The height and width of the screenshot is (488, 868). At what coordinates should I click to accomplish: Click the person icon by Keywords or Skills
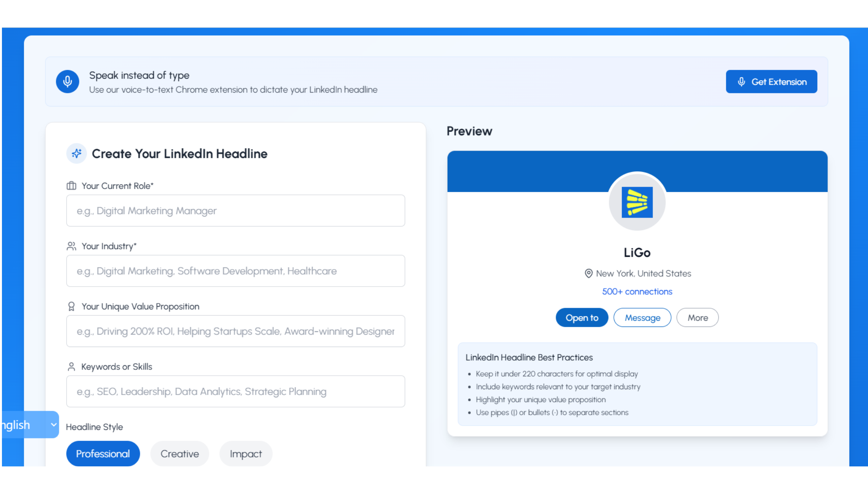pyautogui.click(x=71, y=367)
